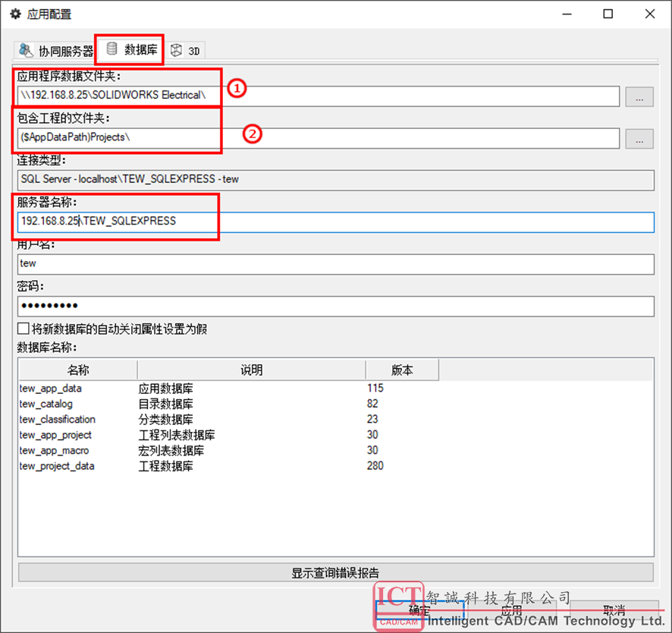This screenshot has width=672, height=633.
Task: Click the 连接类型 SQL Server field
Action: tap(335, 180)
